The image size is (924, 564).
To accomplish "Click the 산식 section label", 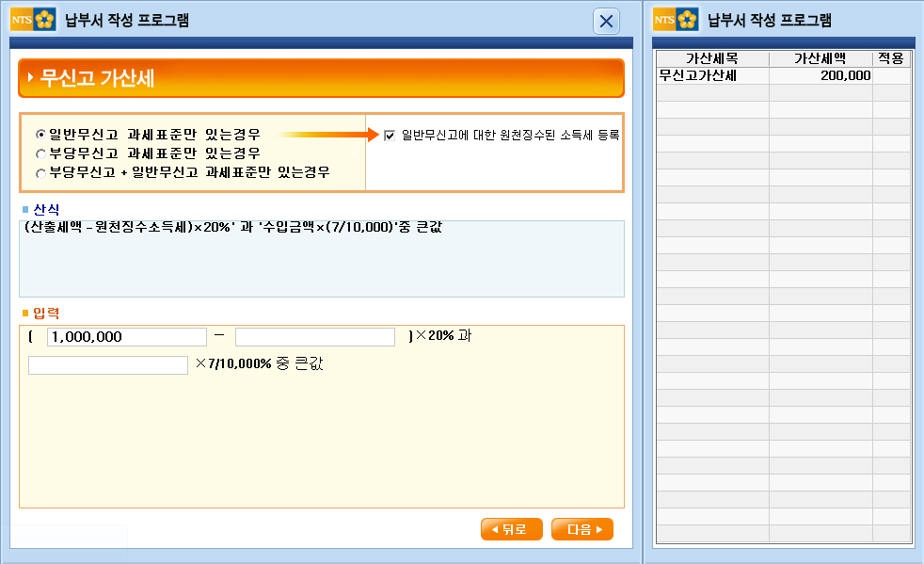I will (46, 209).
